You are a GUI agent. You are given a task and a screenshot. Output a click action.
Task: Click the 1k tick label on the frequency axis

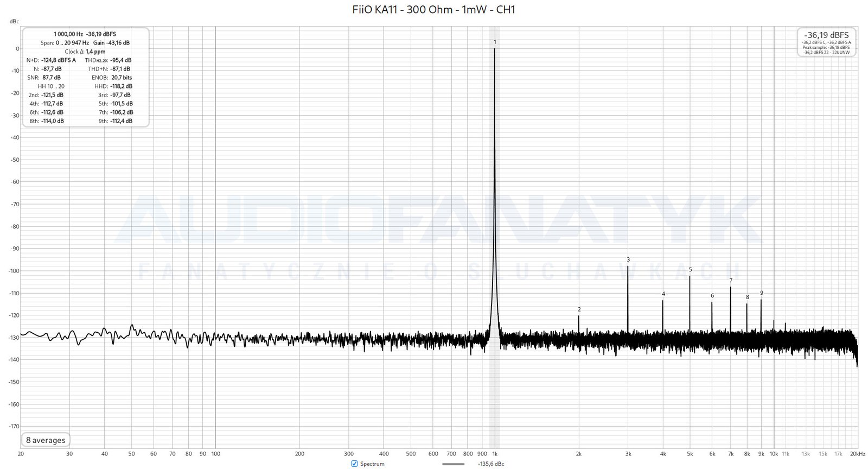tap(495, 454)
